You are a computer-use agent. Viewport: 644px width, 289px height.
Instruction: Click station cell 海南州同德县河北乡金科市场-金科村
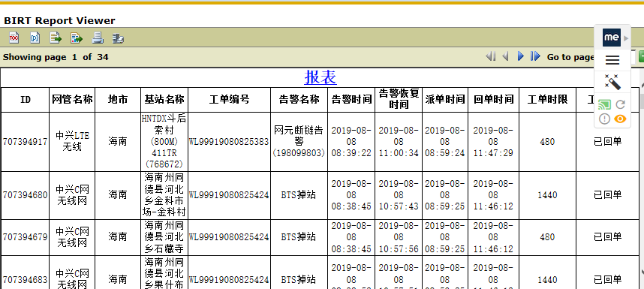164,195
